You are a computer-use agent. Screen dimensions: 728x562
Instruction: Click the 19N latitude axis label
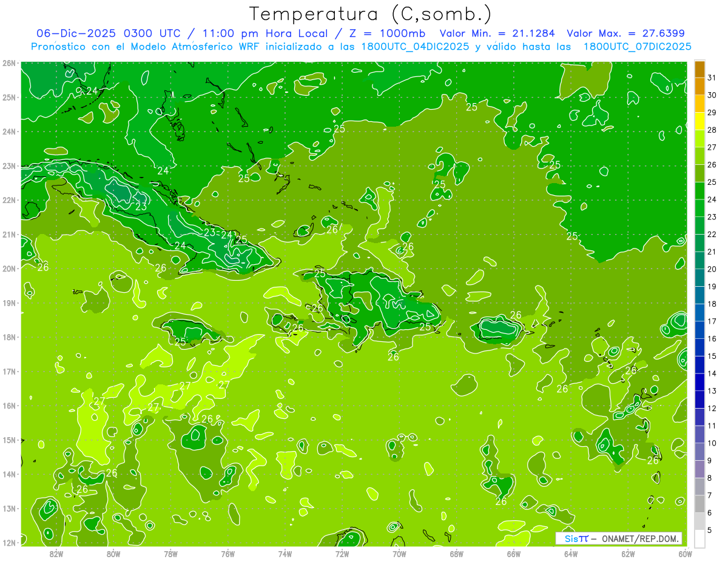(x=8, y=303)
